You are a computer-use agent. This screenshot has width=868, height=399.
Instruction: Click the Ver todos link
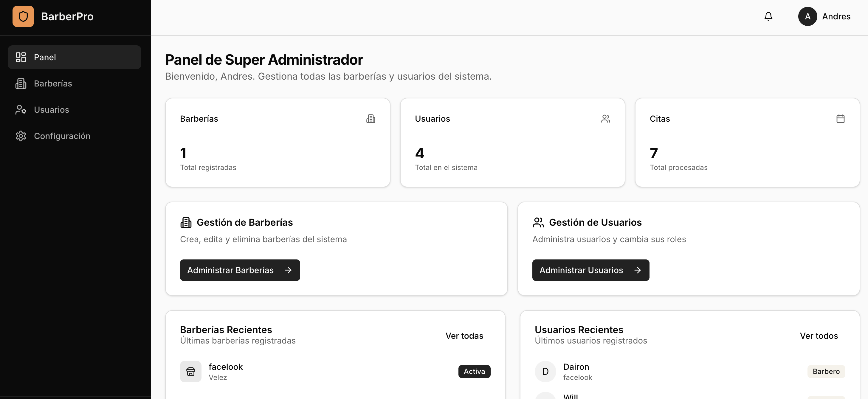click(x=819, y=336)
